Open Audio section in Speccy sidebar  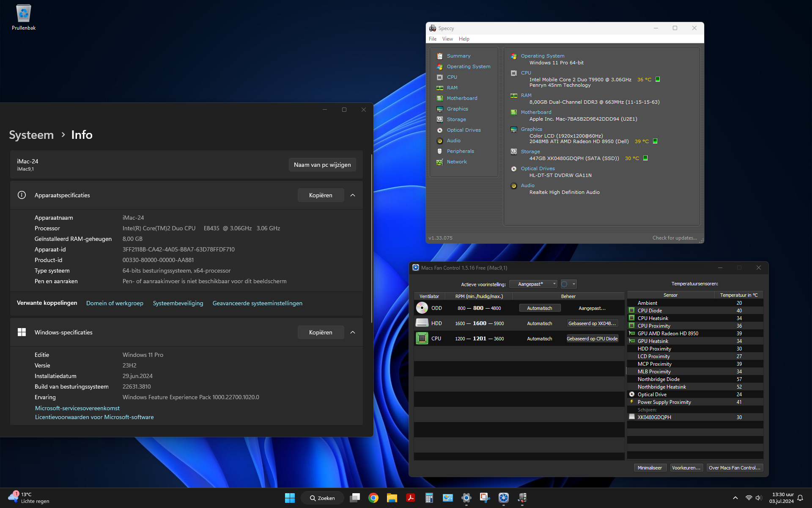coord(453,141)
